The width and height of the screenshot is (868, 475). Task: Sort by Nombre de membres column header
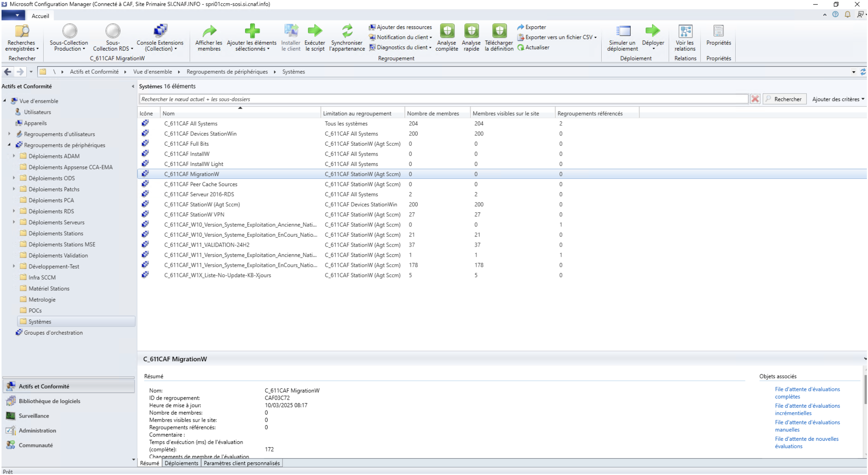coord(437,113)
